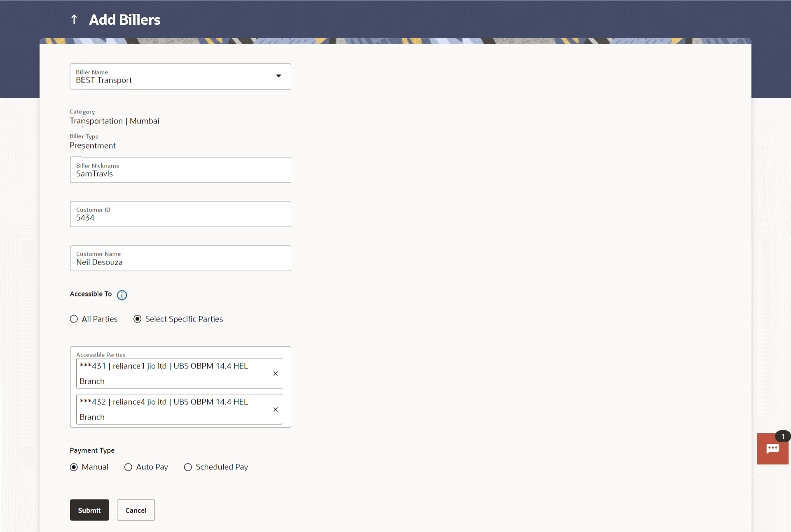
Task: Click the Cancel button
Action: [x=136, y=510]
